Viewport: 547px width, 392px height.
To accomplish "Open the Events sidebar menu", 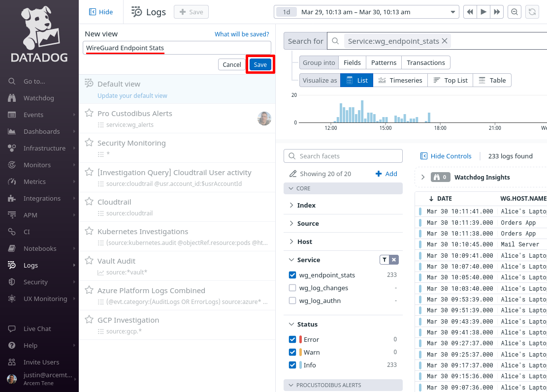I will [33, 115].
